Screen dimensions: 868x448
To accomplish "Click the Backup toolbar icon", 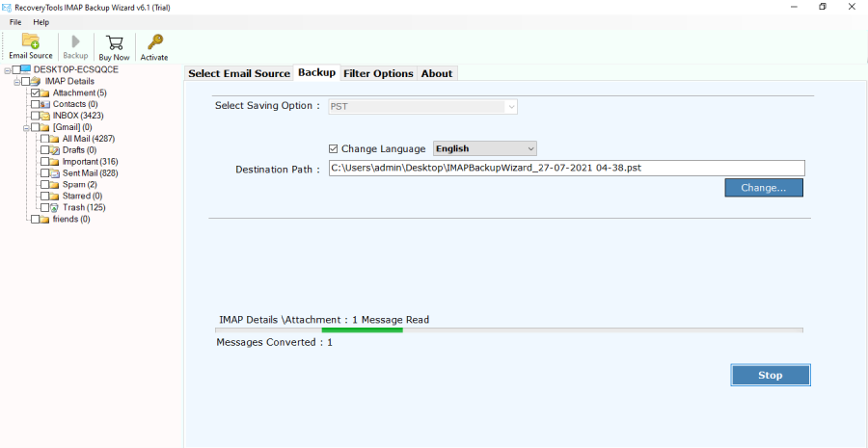I will click(x=75, y=41).
